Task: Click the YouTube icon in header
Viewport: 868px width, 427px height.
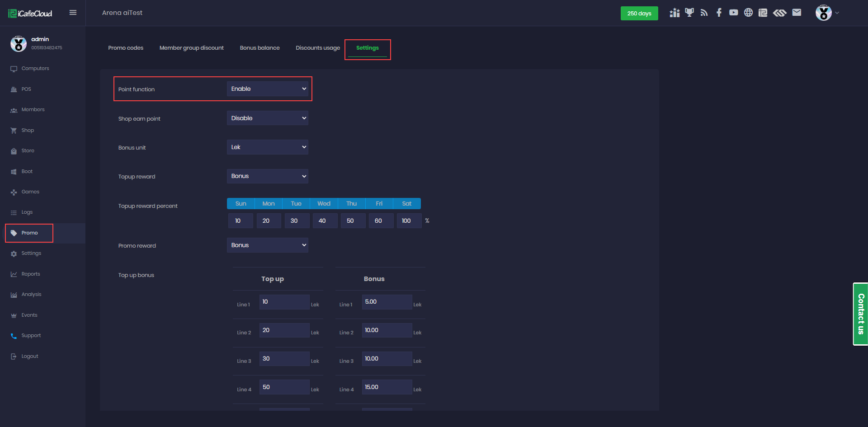Action: (x=733, y=13)
